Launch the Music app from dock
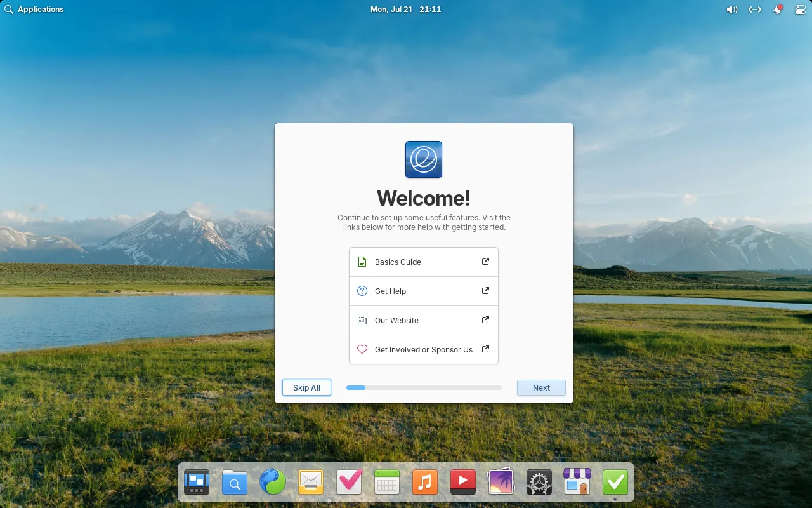812x508 pixels. [x=425, y=483]
